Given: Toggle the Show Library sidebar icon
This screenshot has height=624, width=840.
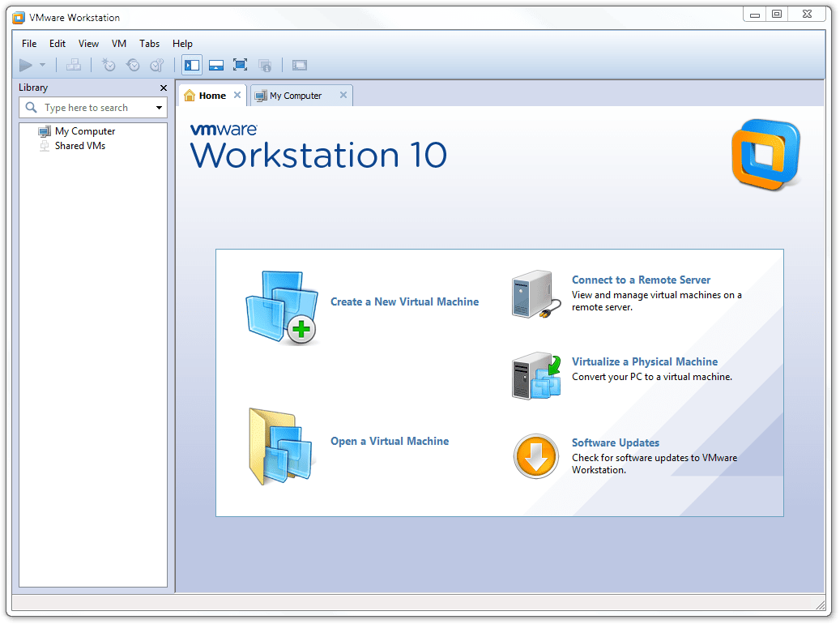Looking at the screenshot, I should 192,66.
